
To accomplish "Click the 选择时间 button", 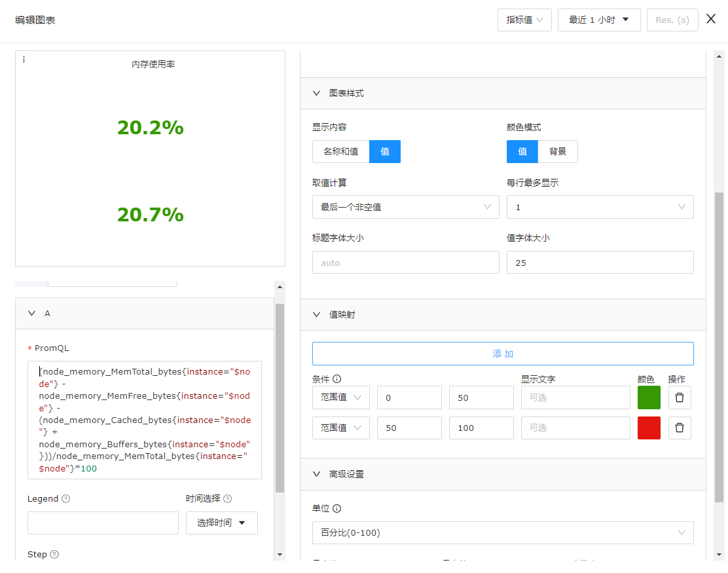I will click(221, 523).
